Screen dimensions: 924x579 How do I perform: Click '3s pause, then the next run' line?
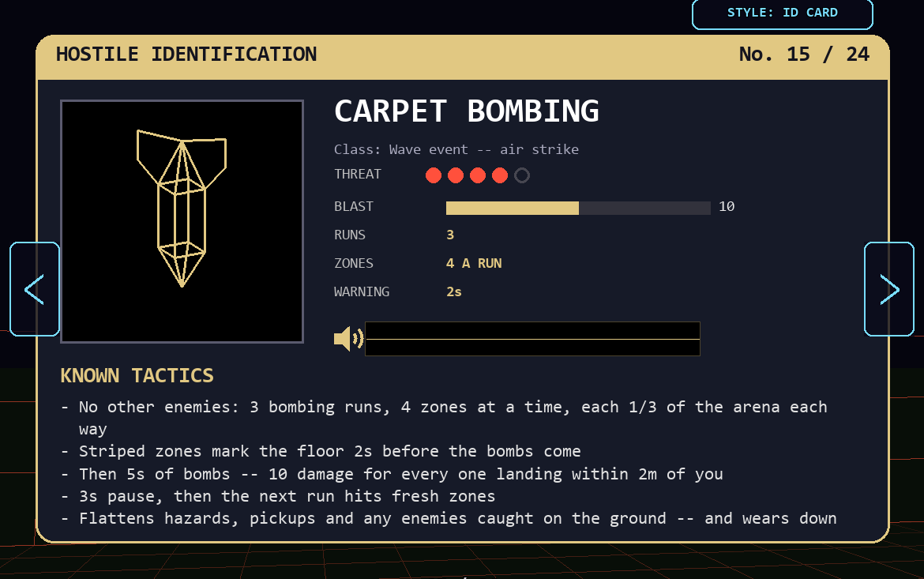pyautogui.click(x=278, y=496)
